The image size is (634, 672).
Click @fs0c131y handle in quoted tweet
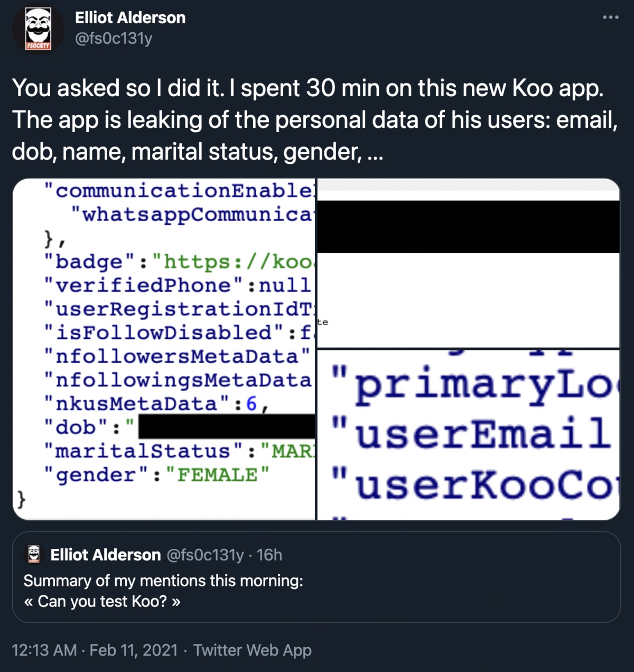[206, 555]
